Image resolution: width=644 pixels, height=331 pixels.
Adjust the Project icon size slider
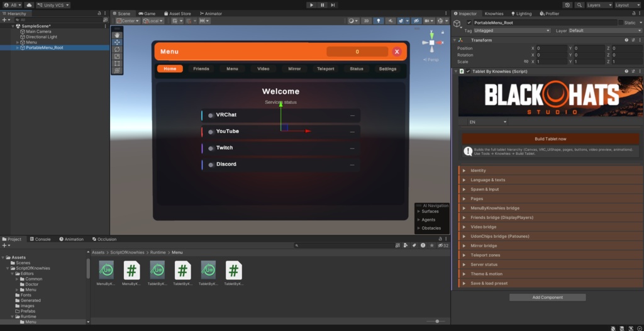(x=436, y=321)
